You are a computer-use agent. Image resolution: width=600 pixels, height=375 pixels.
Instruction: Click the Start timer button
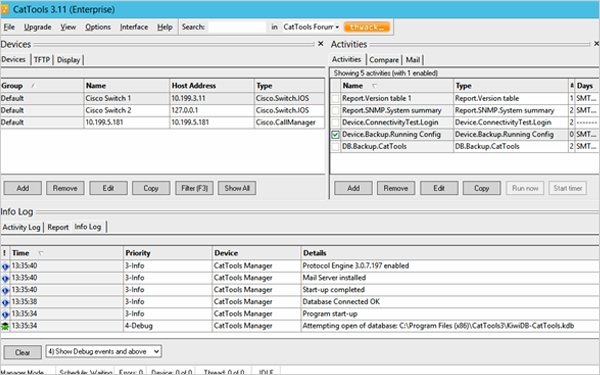pos(567,188)
